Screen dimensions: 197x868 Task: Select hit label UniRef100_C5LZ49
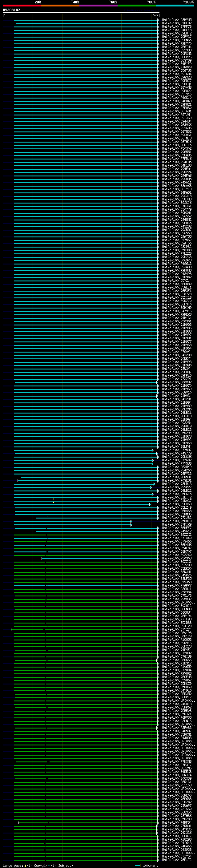pyautogui.click(x=177, y=508)
